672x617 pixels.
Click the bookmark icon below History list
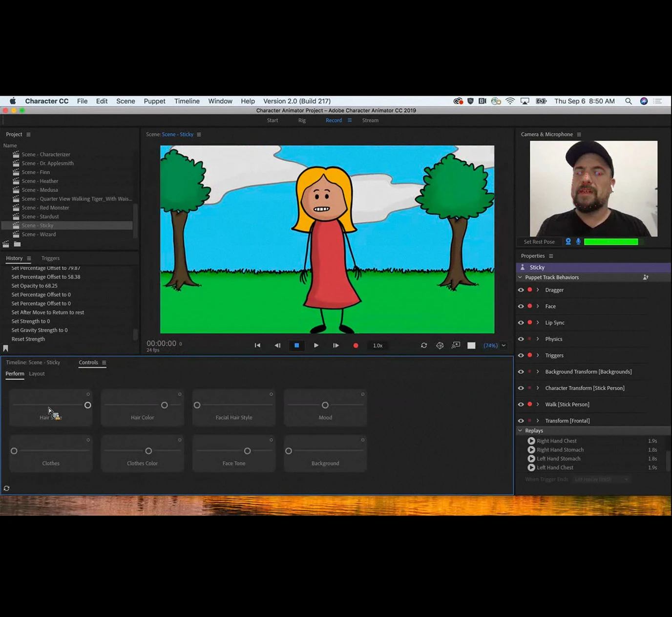point(6,348)
